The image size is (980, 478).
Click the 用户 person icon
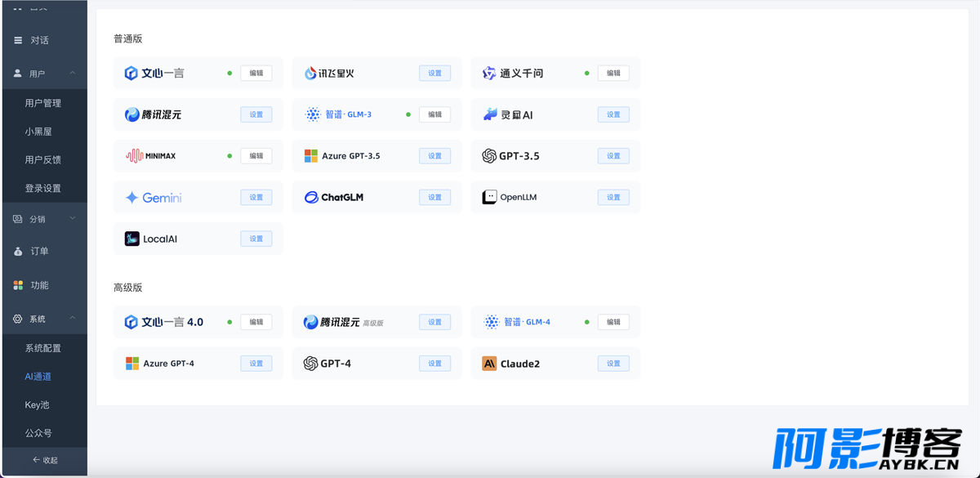coord(17,74)
